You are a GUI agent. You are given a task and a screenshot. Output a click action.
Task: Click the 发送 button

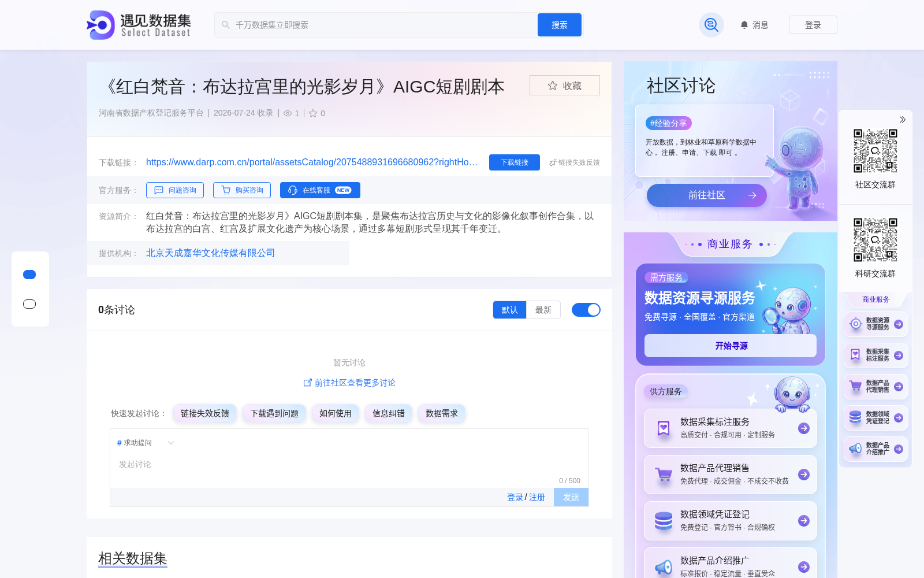[571, 497]
